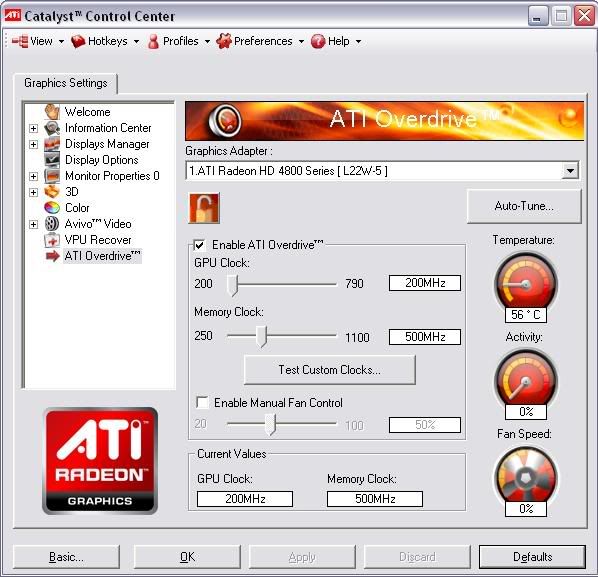
Task: Expand the Avivo Video tree node
Action: pos(34,224)
